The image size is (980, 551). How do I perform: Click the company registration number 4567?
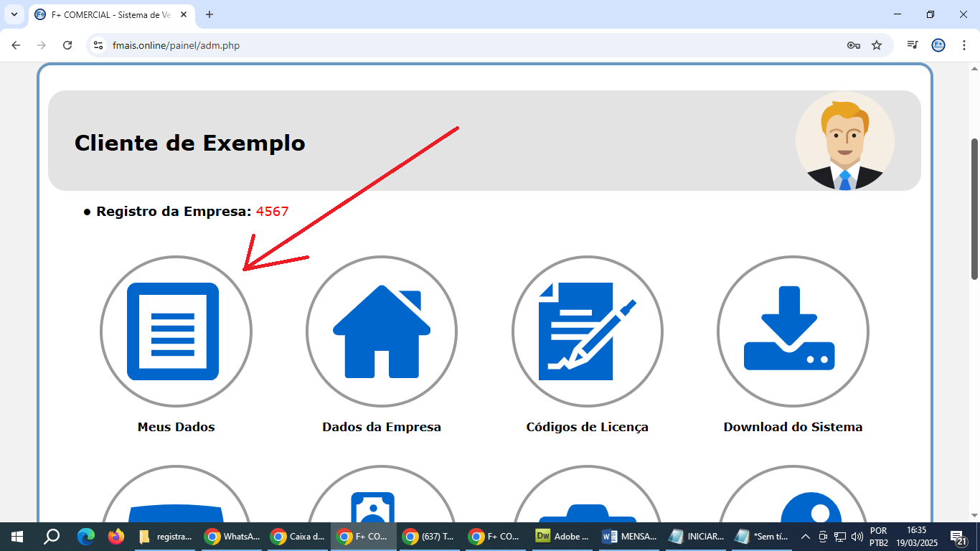tap(273, 212)
